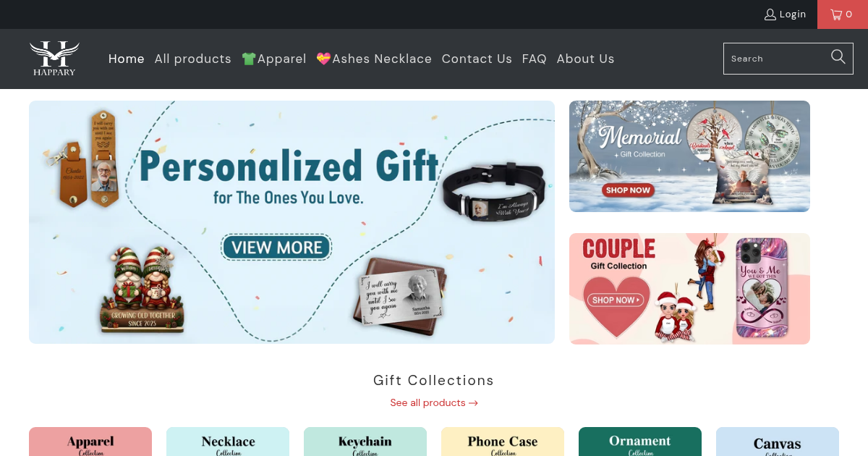Click the arrow next to See all products
The height and width of the screenshot is (456, 868).
tap(473, 403)
